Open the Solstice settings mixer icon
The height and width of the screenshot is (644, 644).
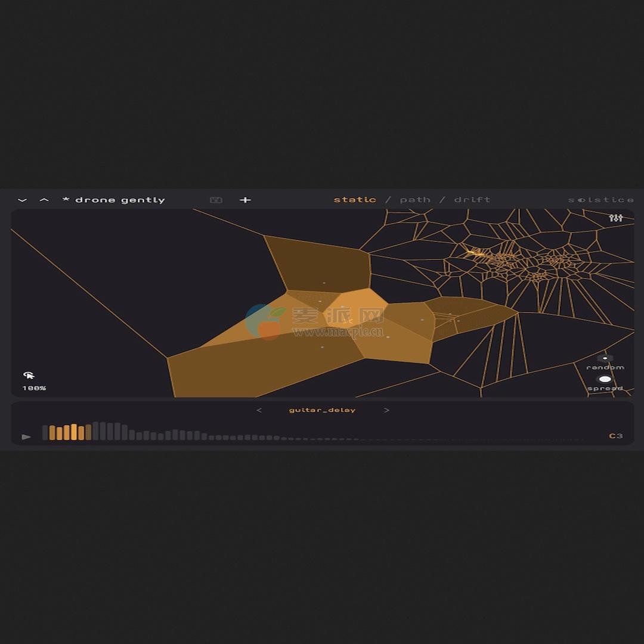[x=617, y=219]
